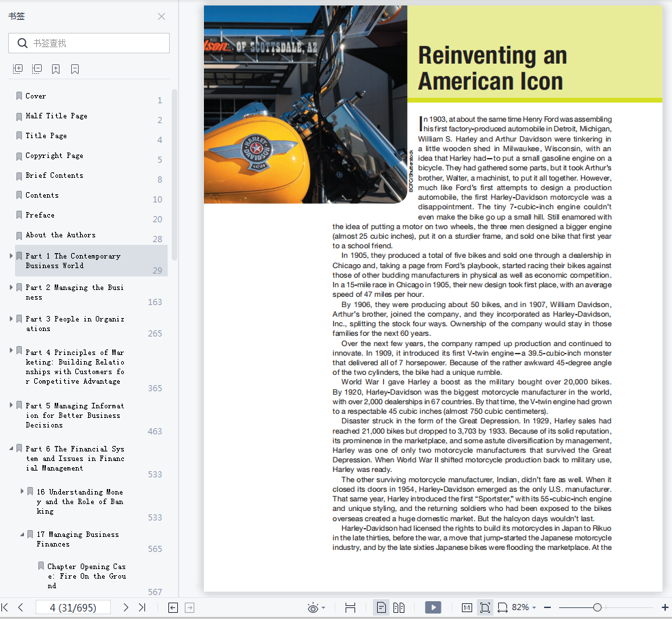Switch to two-page view
Viewport: 672px width, 619px height.
click(x=399, y=607)
